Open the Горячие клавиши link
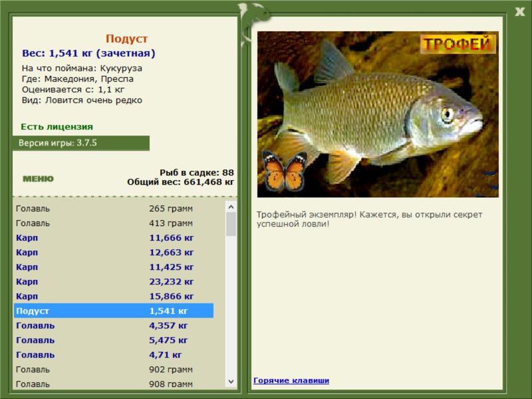The width and height of the screenshot is (532, 399). [291, 380]
